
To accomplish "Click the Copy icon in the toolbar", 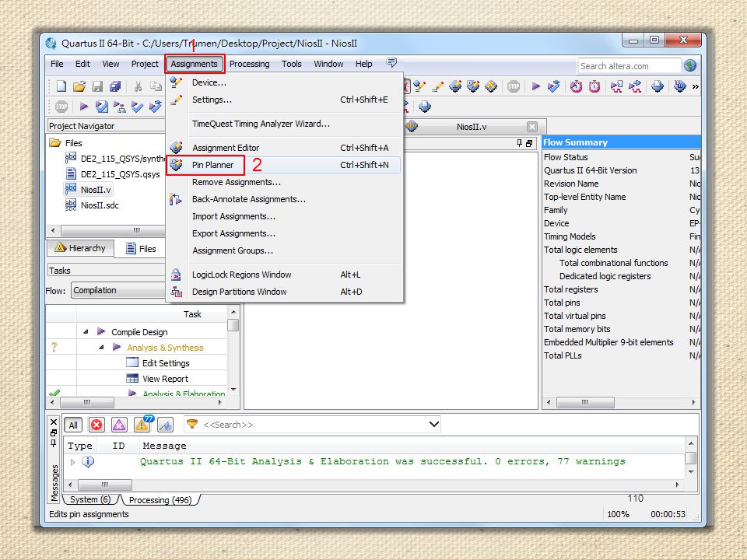I will pos(156,86).
